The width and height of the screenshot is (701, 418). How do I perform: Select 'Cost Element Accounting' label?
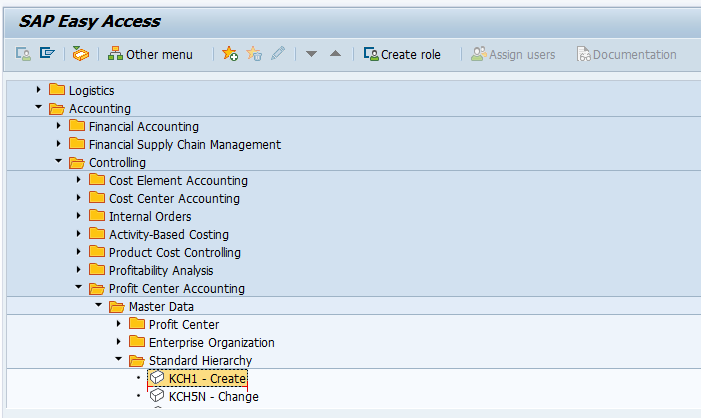pyautogui.click(x=178, y=181)
